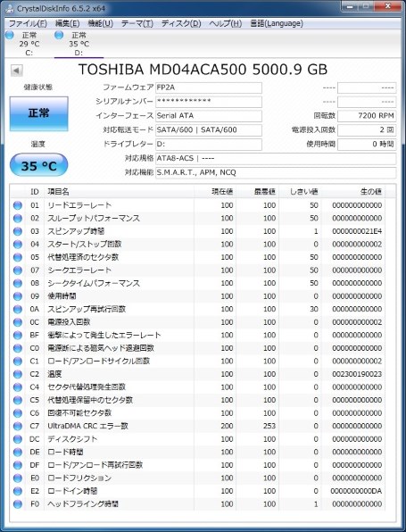Click raw value 002300190023 in 温度 row

357,374
